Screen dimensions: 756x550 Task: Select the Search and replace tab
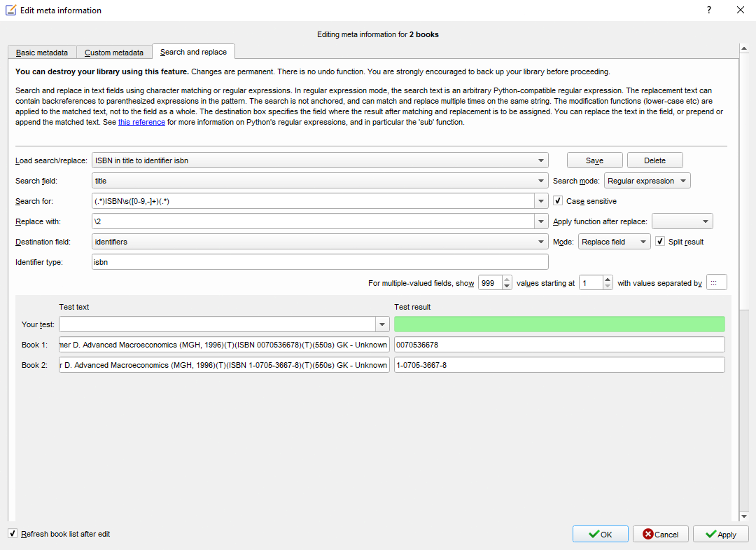click(193, 52)
